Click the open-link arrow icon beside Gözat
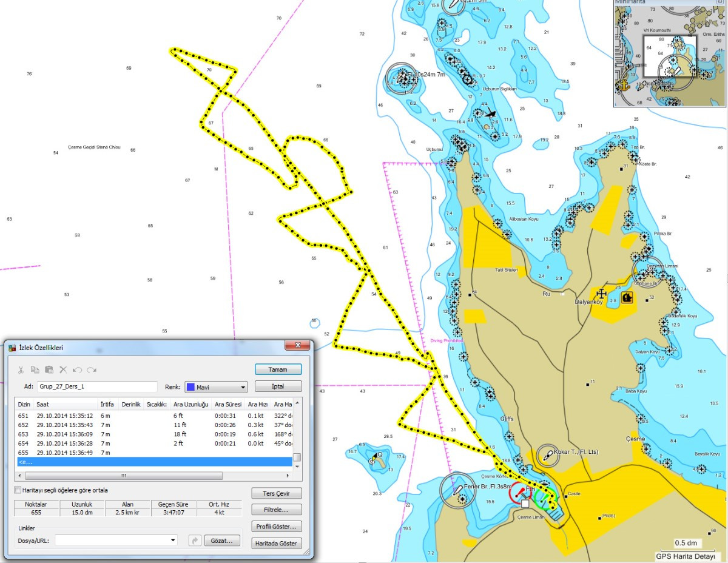Viewport: 728px width, 563px height. point(195,541)
